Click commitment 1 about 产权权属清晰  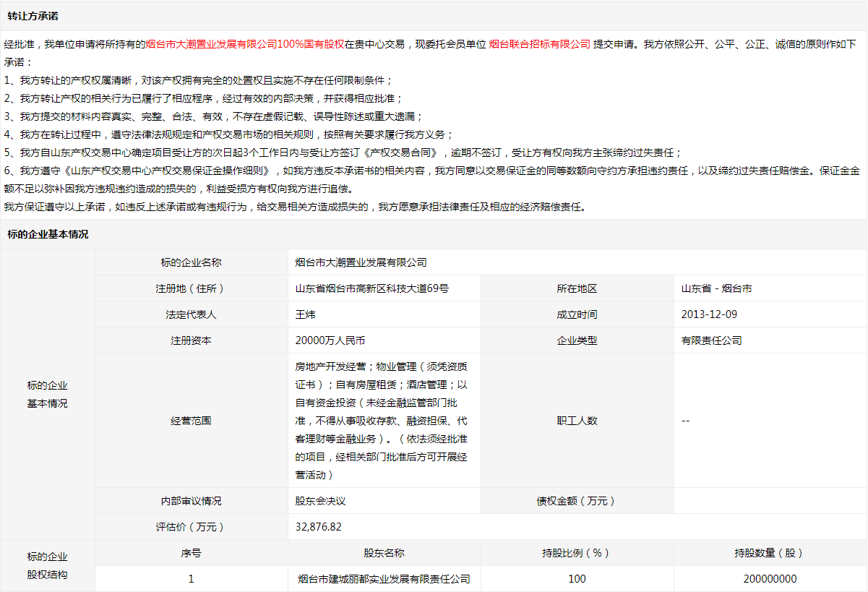pyautogui.click(x=199, y=80)
